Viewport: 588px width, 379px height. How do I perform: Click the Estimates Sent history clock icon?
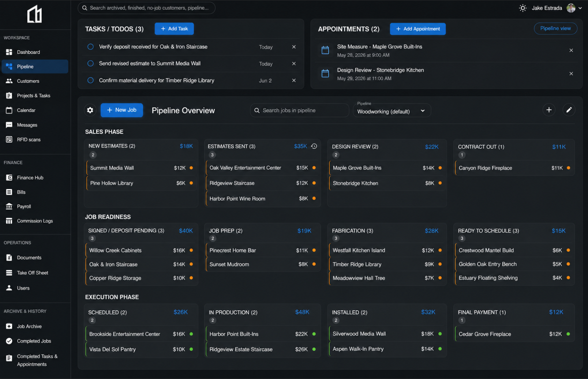[x=314, y=146]
